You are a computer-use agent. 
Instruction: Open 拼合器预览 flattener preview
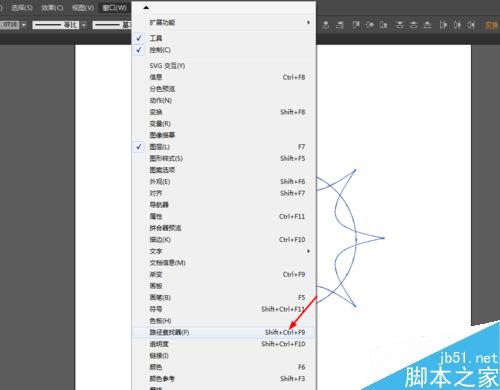[x=224, y=228]
